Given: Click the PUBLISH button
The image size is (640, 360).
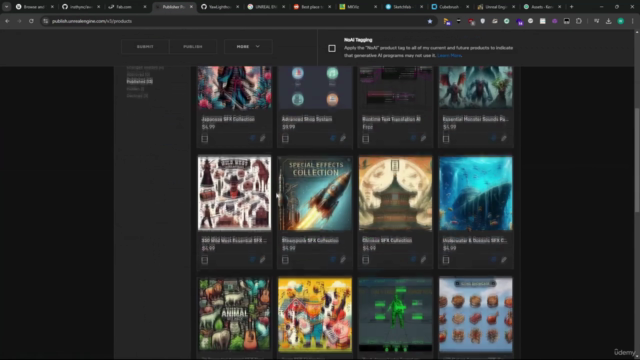Looking at the screenshot, I should click(x=193, y=47).
